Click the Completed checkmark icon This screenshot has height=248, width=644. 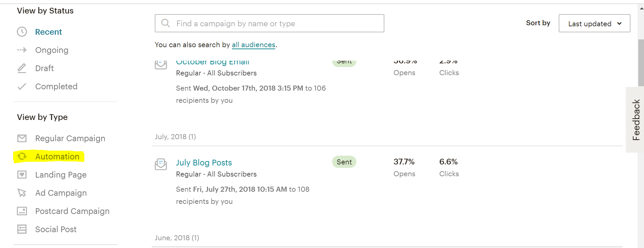[x=22, y=87]
